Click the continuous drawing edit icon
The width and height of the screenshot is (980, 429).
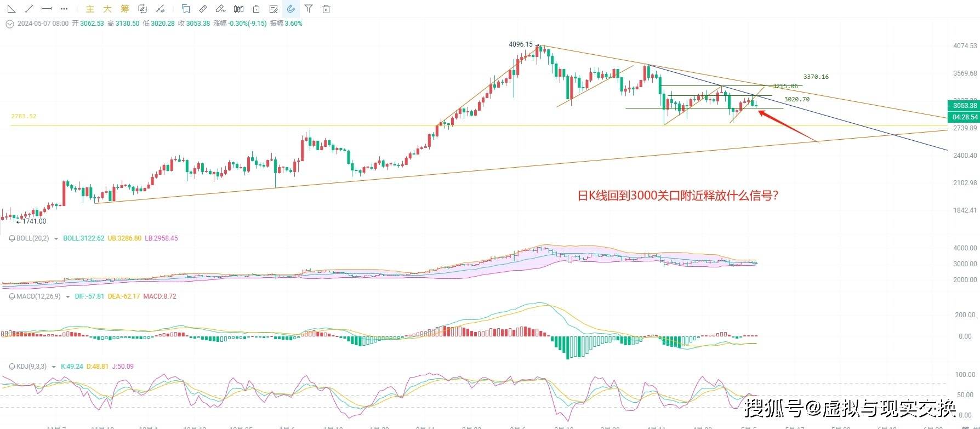point(143,9)
